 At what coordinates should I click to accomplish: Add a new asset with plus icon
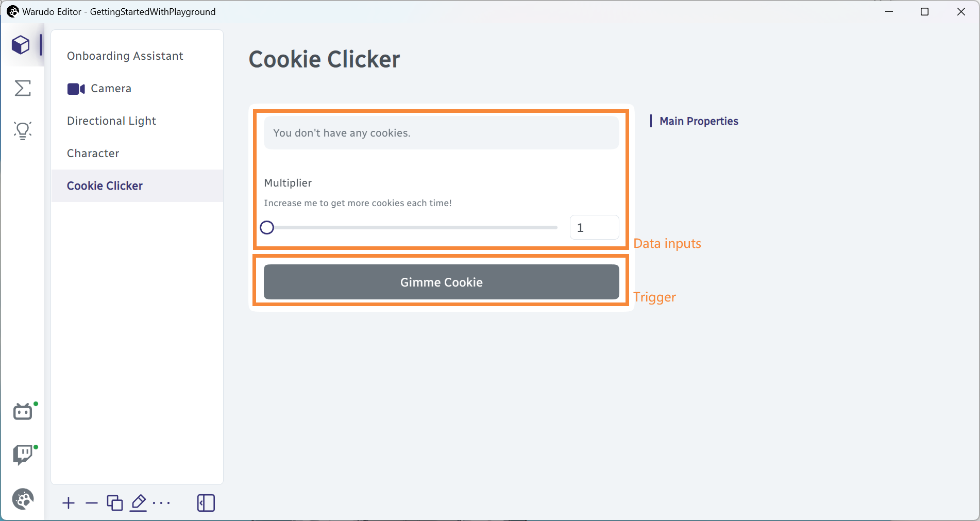[x=69, y=503]
